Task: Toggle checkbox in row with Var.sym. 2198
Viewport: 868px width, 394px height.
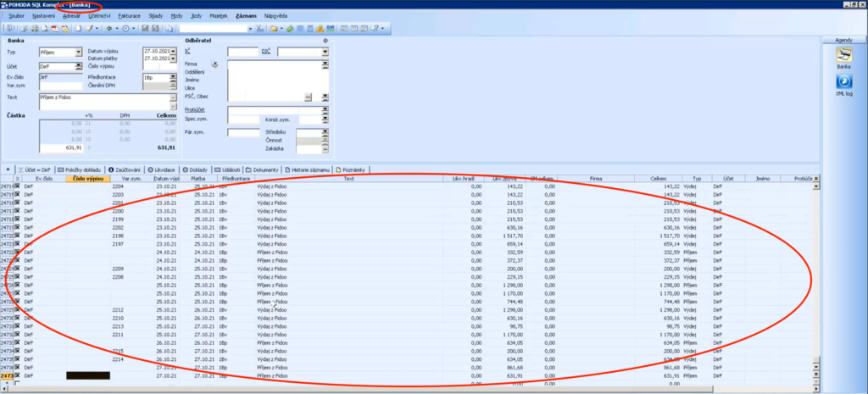Action: click(x=17, y=236)
